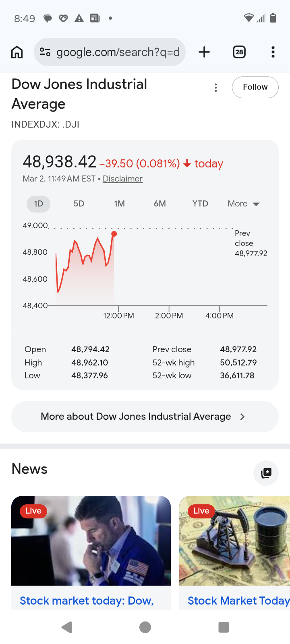
Task: Open the Disclaimer link
Action: pyautogui.click(x=122, y=179)
